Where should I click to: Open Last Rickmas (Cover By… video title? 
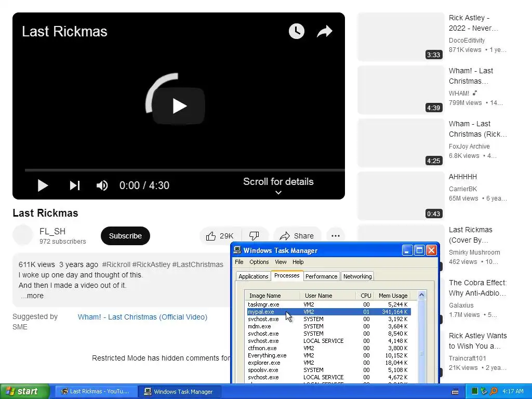[470, 235]
